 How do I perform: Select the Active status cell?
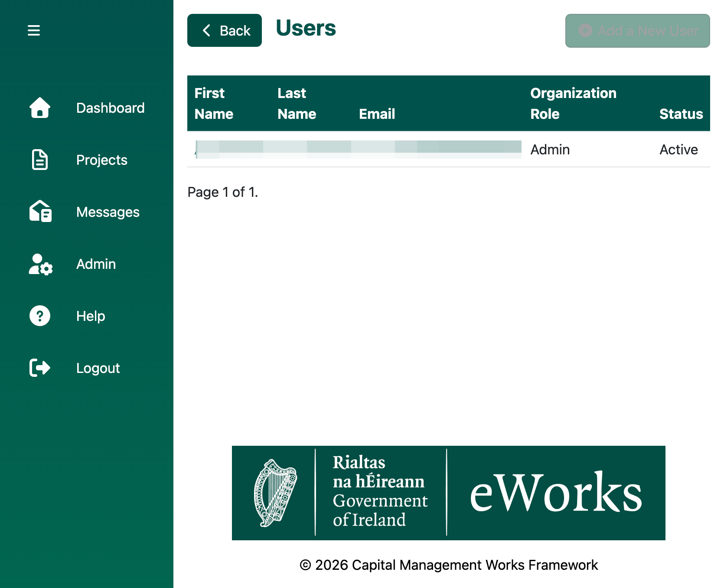(678, 150)
